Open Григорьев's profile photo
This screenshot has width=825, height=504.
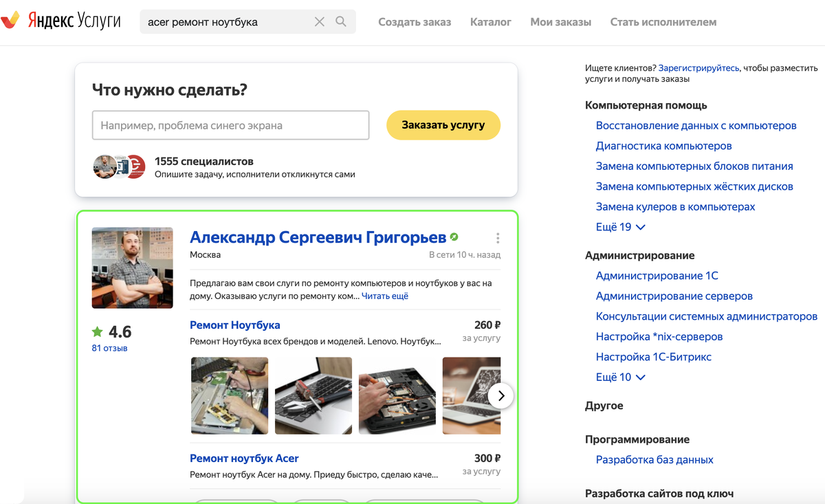click(x=133, y=267)
